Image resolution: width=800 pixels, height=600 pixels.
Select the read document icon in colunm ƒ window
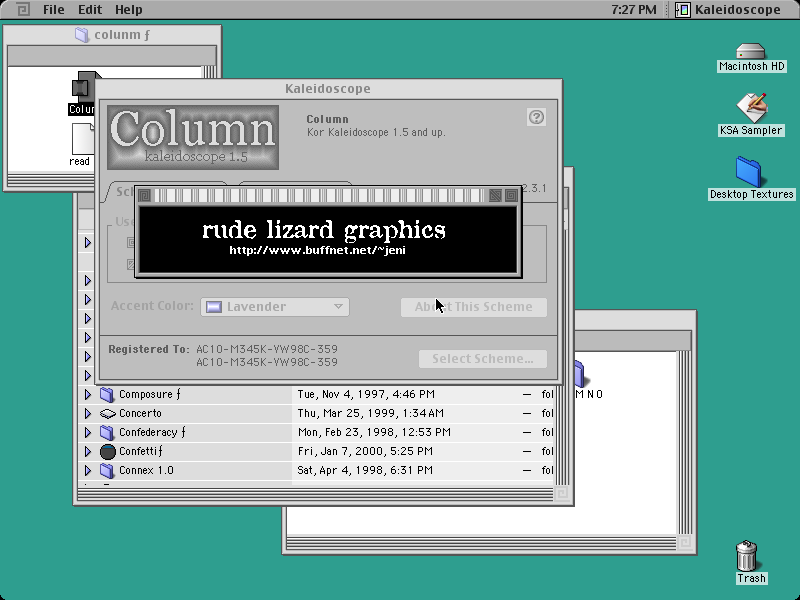tap(83, 139)
